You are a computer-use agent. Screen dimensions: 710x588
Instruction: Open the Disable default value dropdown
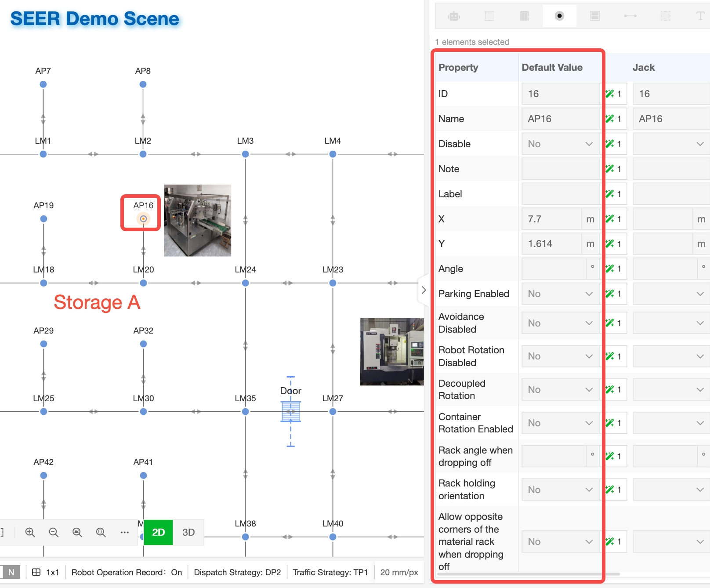click(x=561, y=144)
